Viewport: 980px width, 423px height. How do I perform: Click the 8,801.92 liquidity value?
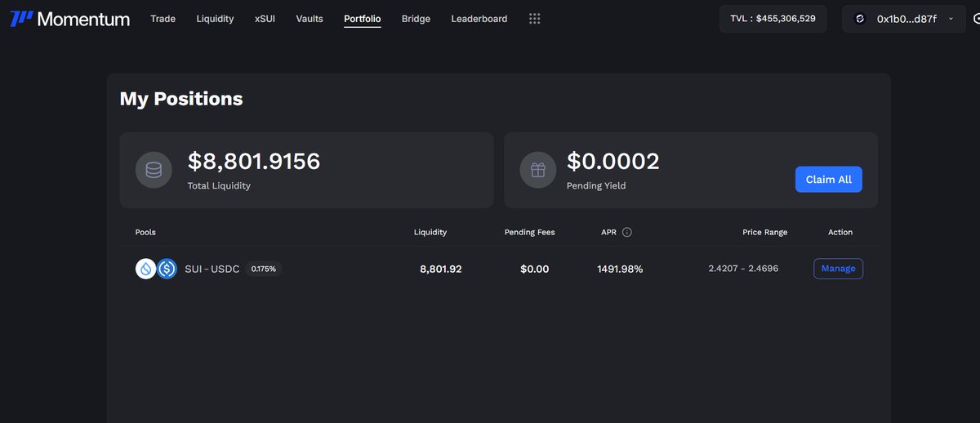[x=441, y=269]
